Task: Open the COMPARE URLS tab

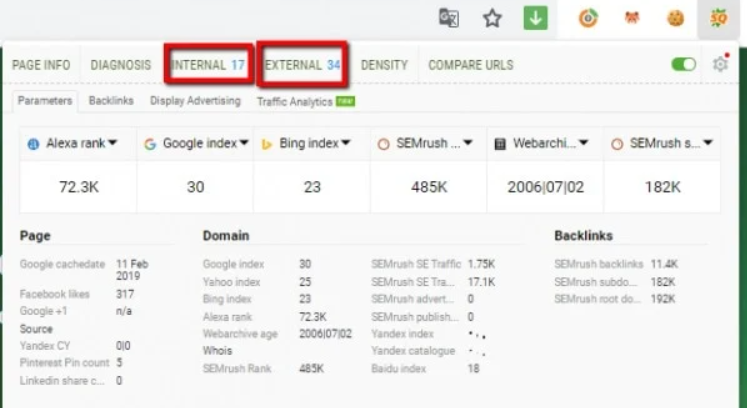Action: tap(470, 65)
